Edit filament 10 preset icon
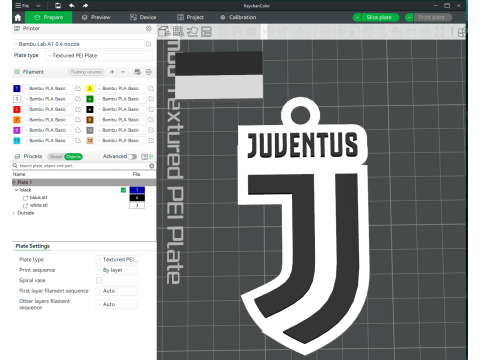This screenshot has width=480, height=360. 151,130
